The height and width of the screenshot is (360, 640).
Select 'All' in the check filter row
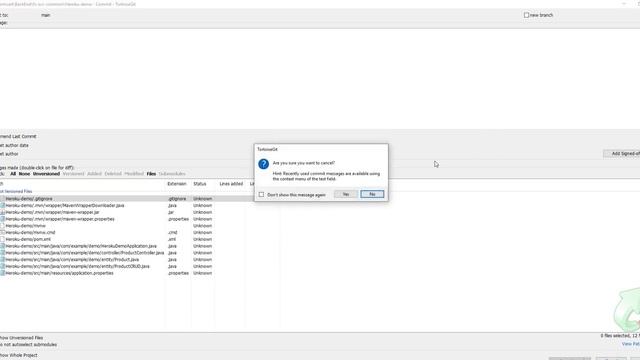point(13,174)
